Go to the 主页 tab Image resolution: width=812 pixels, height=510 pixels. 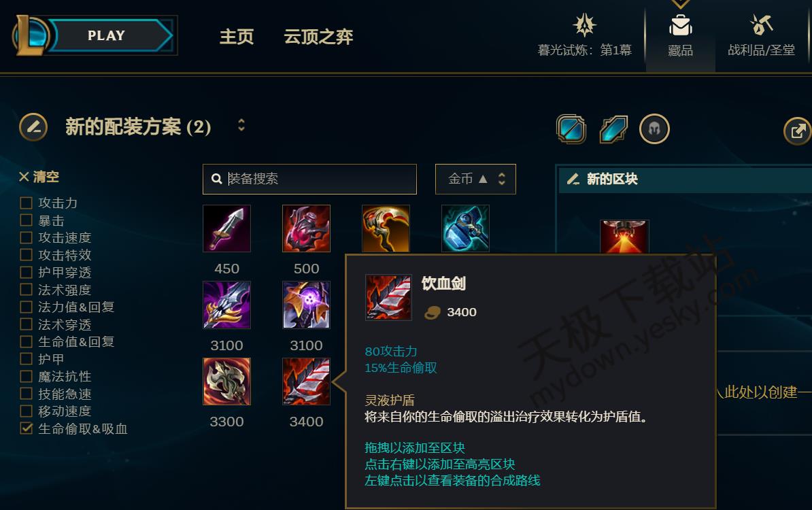(x=237, y=37)
